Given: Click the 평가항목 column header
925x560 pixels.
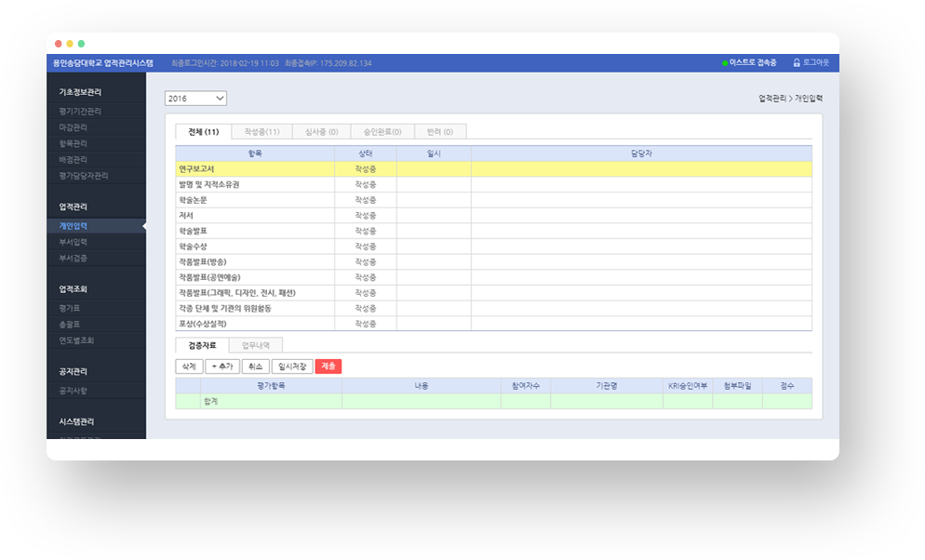Looking at the screenshot, I should pos(272,385).
